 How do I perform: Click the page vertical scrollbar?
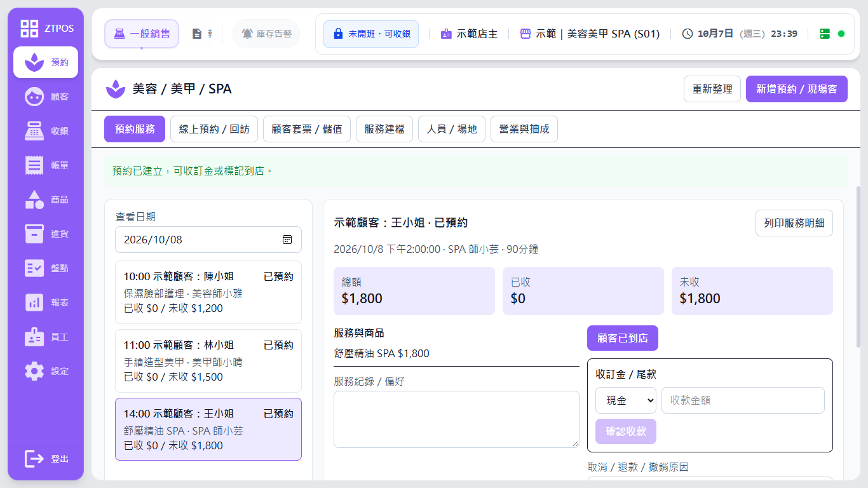pyautogui.click(x=859, y=267)
